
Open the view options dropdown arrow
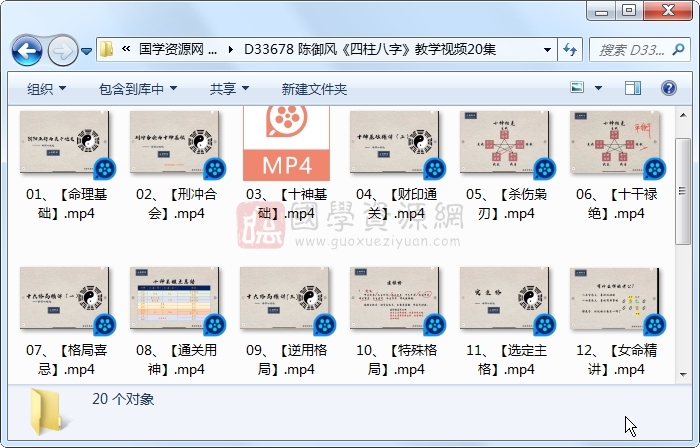pyautogui.click(x=598, y=88)
